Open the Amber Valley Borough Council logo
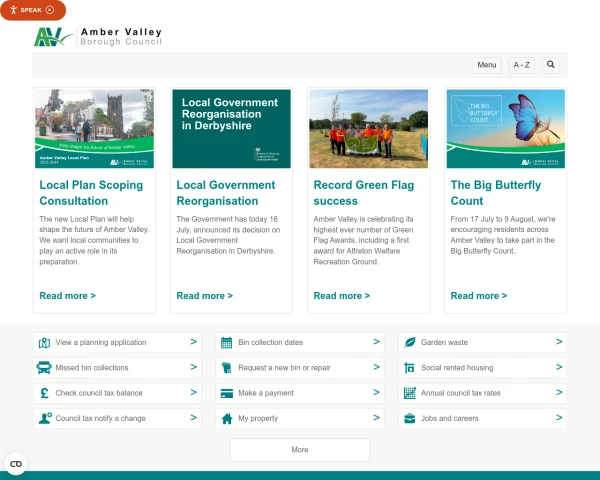600x480 pixels. coord(98,37)
